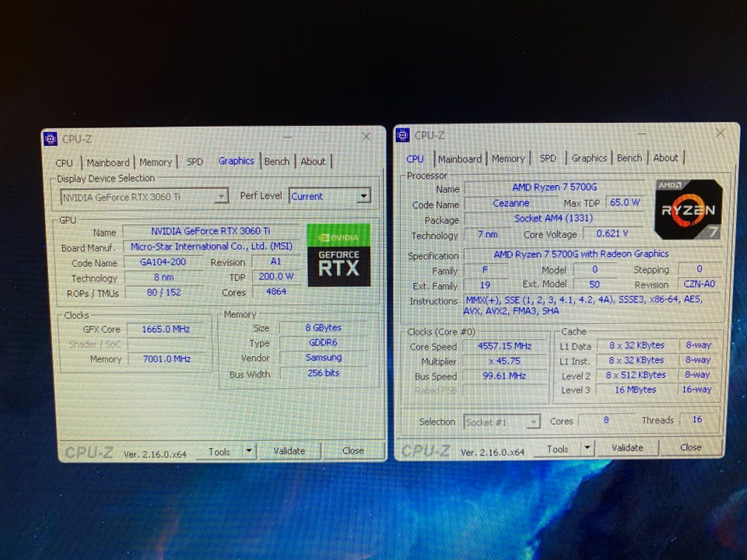Open SPD tab in right CPU-Z window

coord(548,158)
